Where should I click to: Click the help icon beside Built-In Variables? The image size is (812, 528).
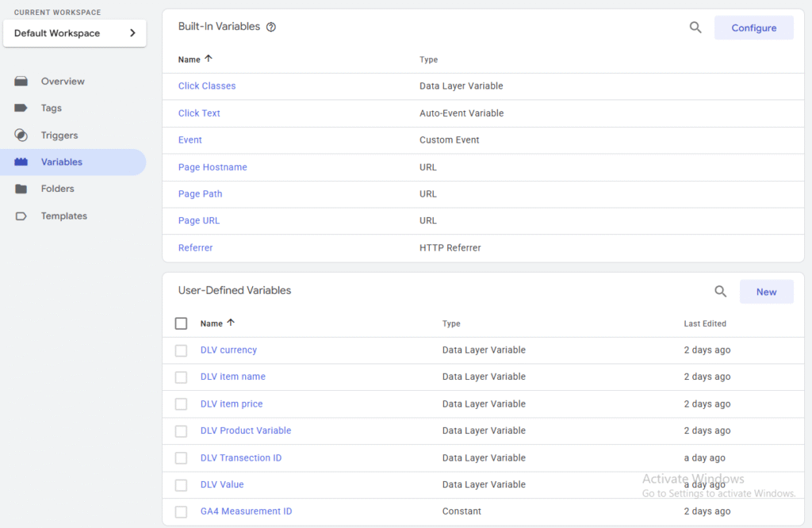click(270, 26)
